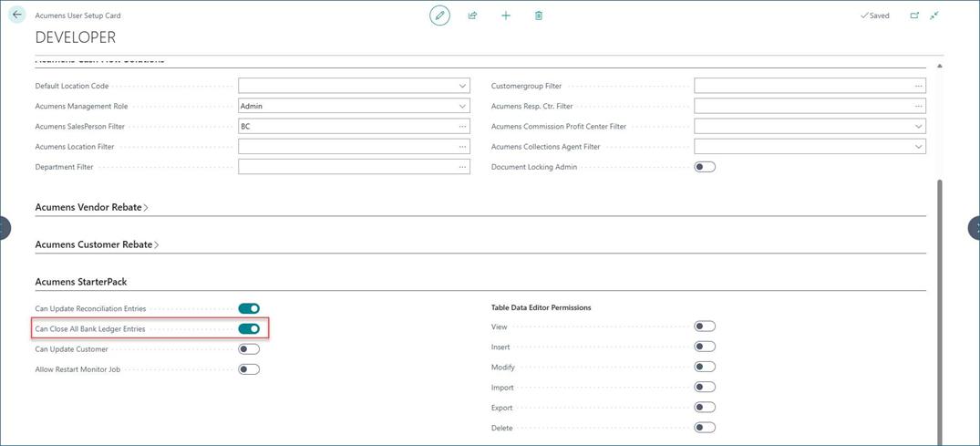980x446 pixels.
Task: Create new record with plus icon
Action: pos(506,16)
